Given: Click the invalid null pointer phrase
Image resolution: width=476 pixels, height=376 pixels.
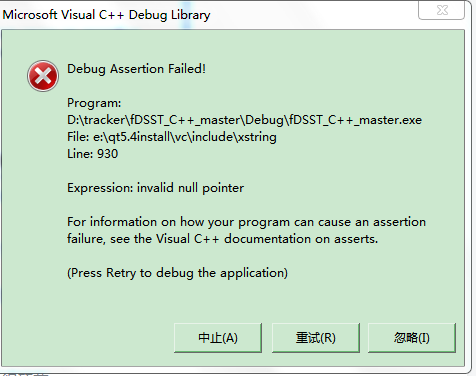Looking at the screenshot, I should tap(190, 188).
